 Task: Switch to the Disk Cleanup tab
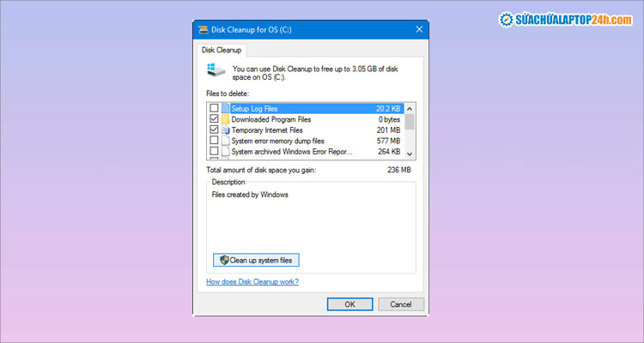click(222, 50)
